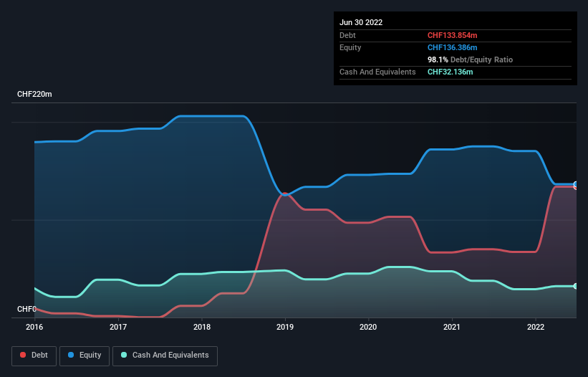Click the 2022 x-axis label
Image resolution: width=588 pixels, height=377 pixels.
coord(536,327)
